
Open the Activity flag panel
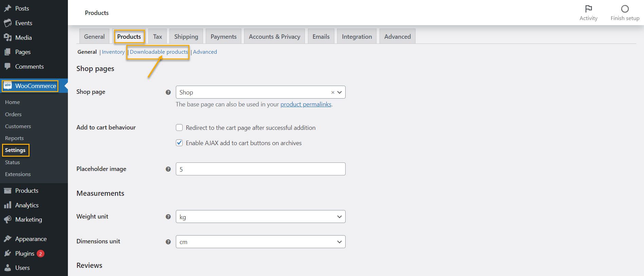pos(588,13)
